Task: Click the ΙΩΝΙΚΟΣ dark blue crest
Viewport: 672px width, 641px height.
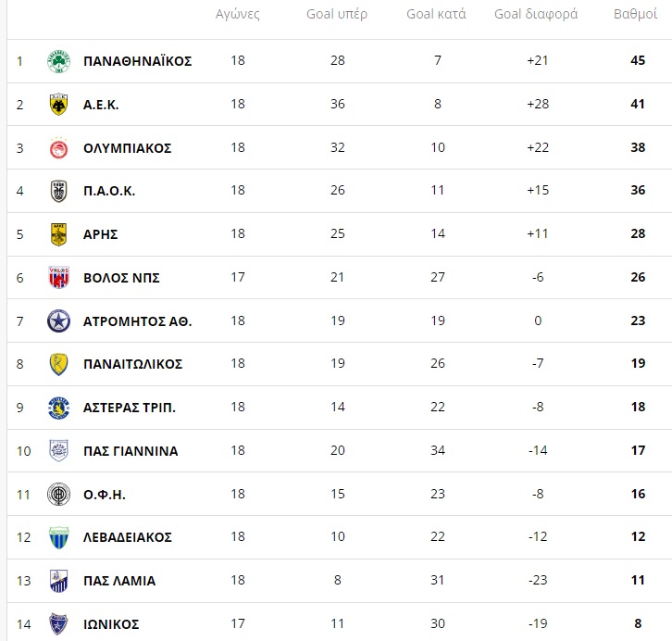Action: (x=58, y=623)
